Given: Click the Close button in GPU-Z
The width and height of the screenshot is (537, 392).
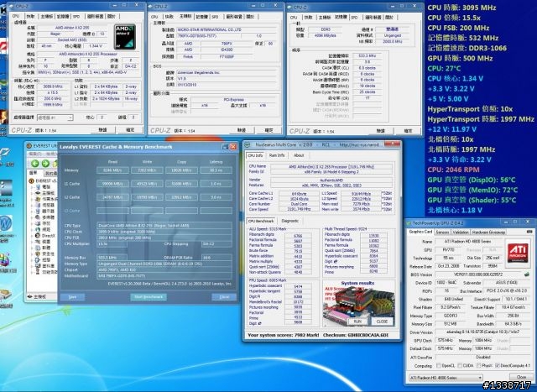Looking at the screenshot, I should 521,377.
